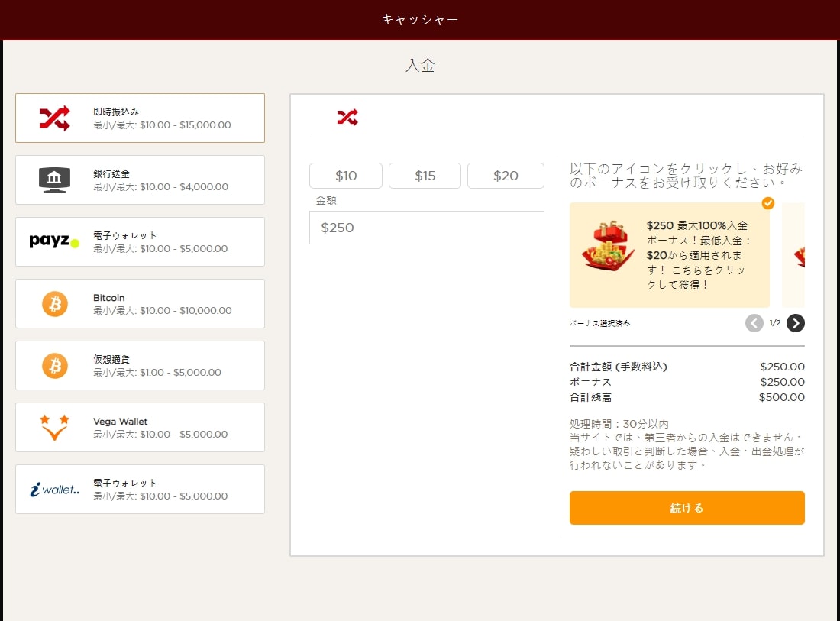The image size is (840, 621).
Task: Choose the iWallet 電子ウォレット option
Action: (53, 489)
